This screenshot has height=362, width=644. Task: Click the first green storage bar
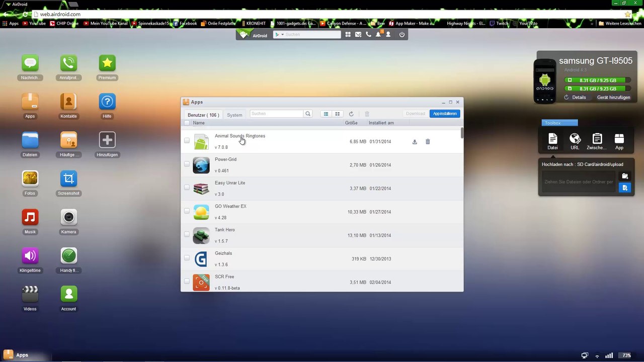(597, 80)
